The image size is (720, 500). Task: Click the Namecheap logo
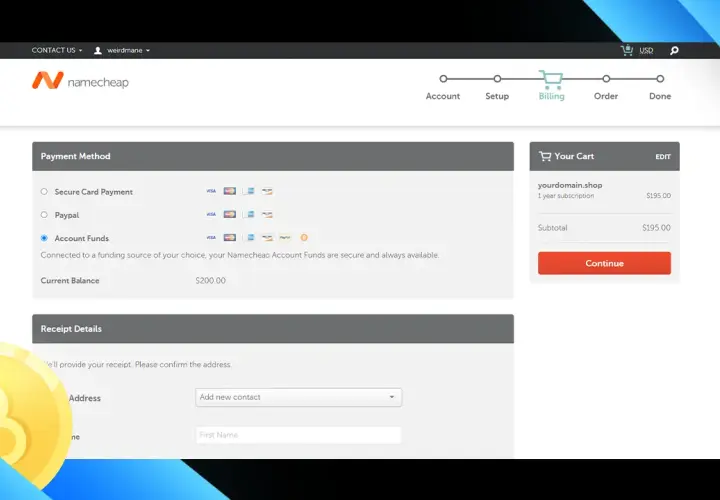(80, 81)
